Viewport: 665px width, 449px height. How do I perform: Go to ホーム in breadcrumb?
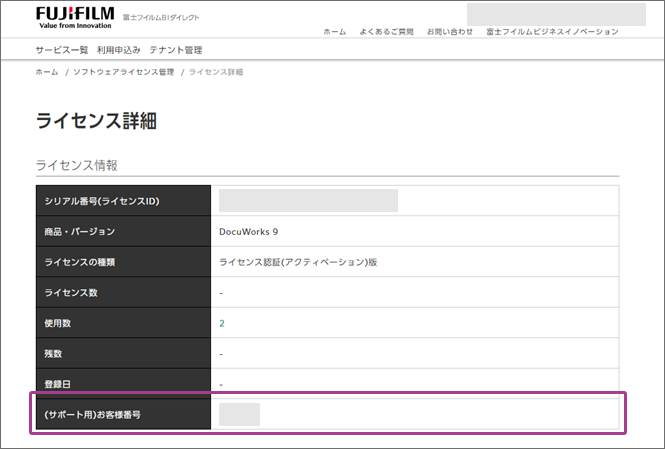pyautogui.click(x=47, y=72)
